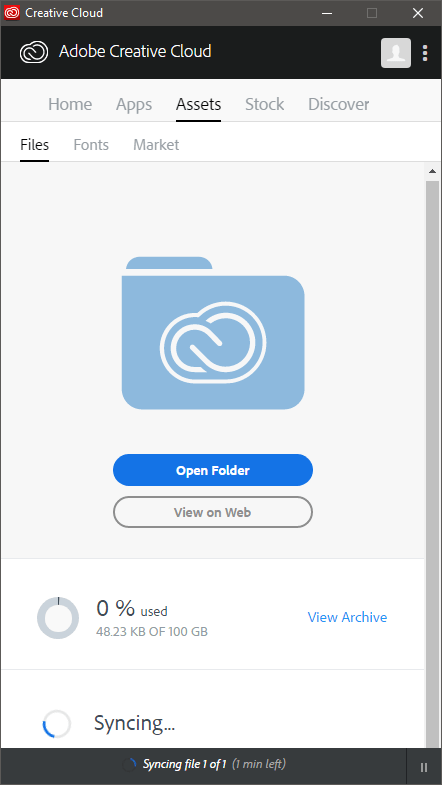
Task: Click the Open Folder button
Action: pos(213,470)
